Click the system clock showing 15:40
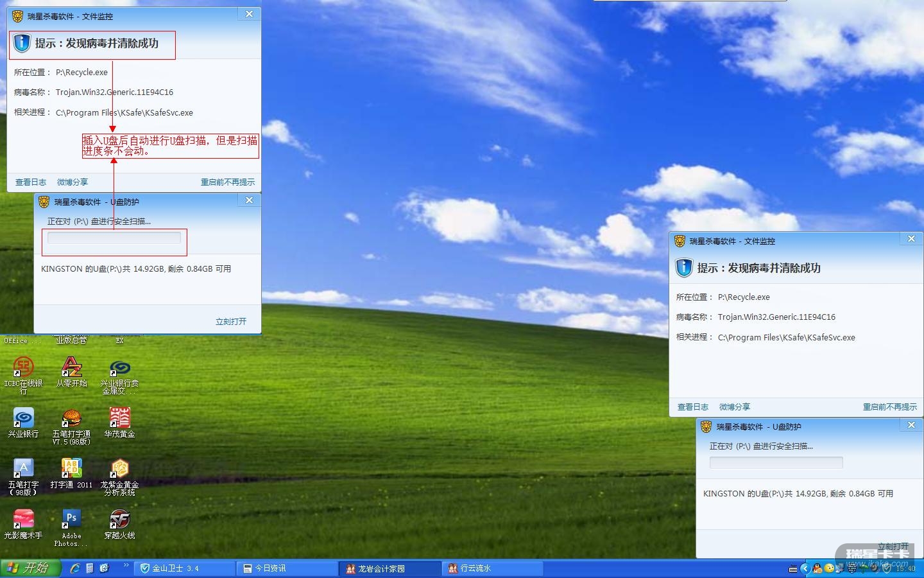Image resolution: width=924 pixels, height=578 pixels. (x=905, y=568)
